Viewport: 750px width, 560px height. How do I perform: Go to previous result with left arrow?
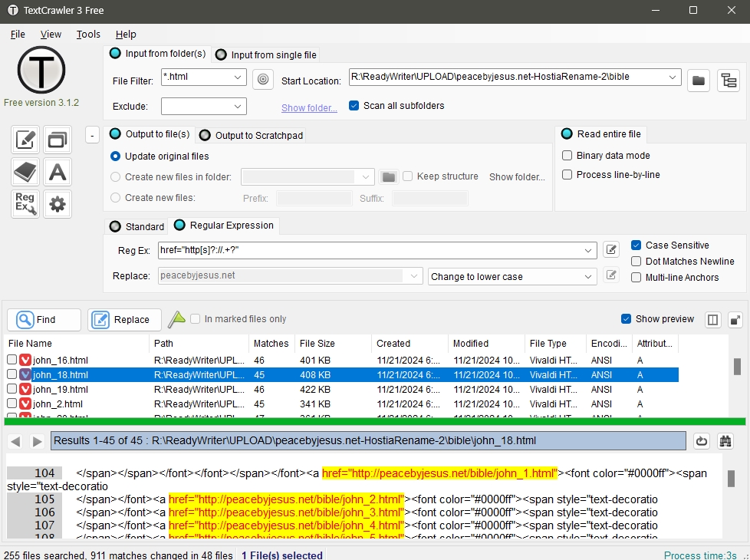(15, 441)
